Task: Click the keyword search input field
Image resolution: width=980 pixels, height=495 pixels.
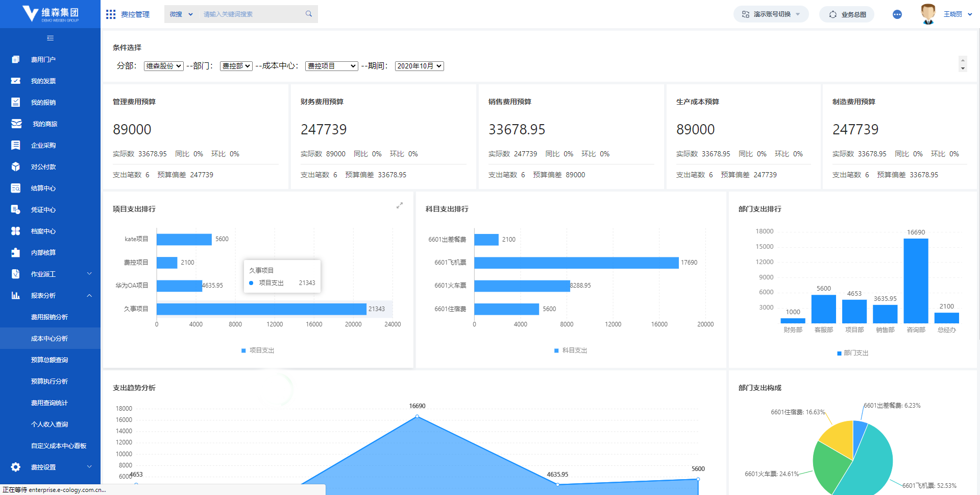Action: (x=250, y=14)
